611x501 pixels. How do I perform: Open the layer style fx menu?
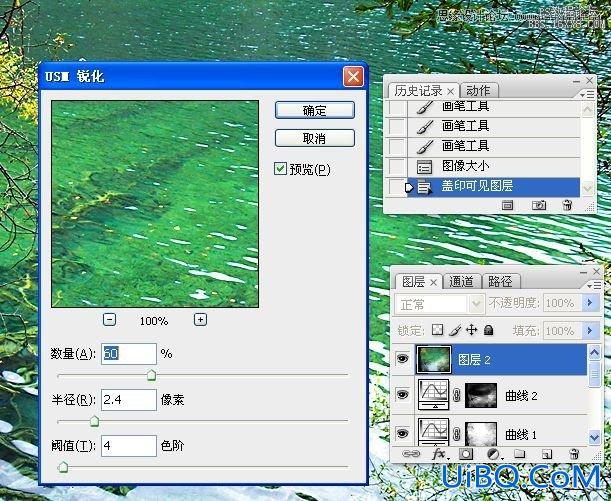coord(440,454)
